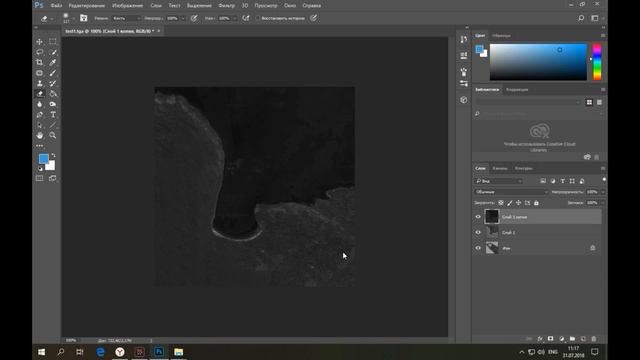
Task: Expand opacity slider dropdown in options bar
Action: tap(182, 18)
